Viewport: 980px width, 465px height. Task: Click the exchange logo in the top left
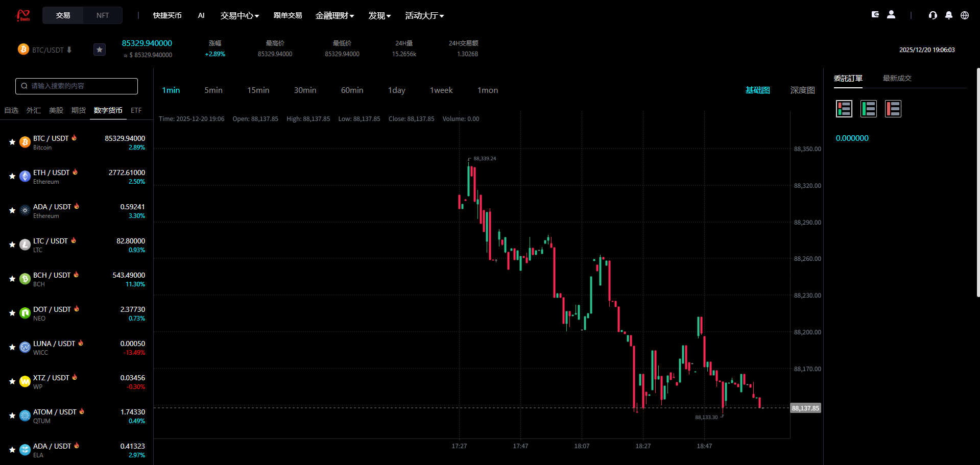click(x=23, y=15)
